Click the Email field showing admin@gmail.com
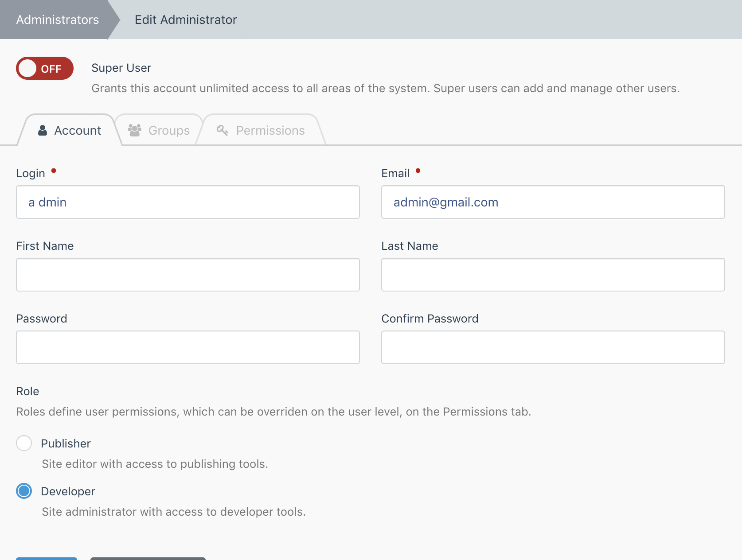 tap(553, 202)
